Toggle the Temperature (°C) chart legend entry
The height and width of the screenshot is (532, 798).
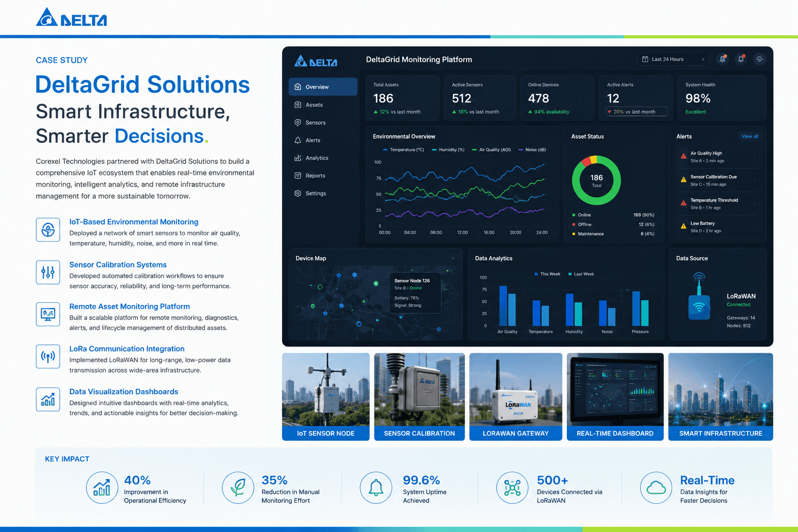[404, 150]
